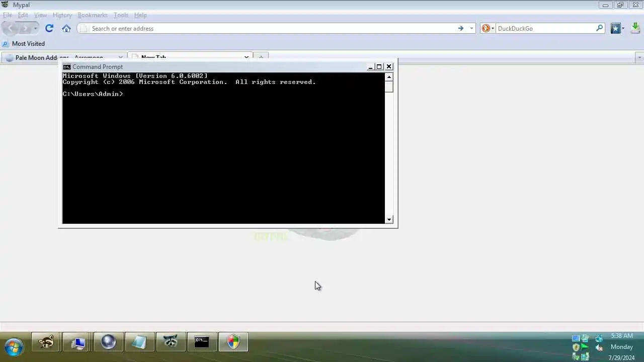The height and width of the screenshot is (362, 644).
Task: Open the View menu
Action: 40,15
